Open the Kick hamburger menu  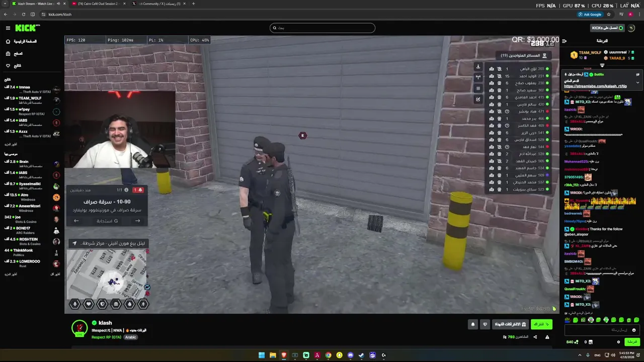pos(8,28)
